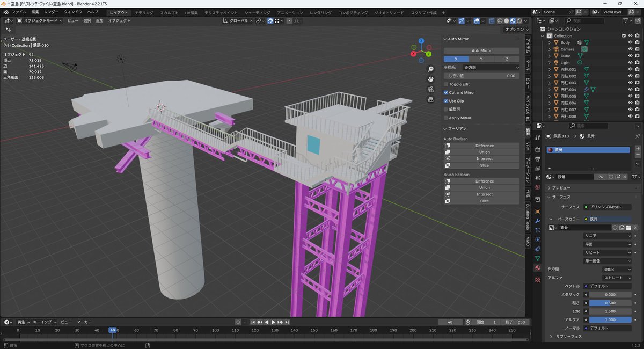
Task: Open the ストレート alpha mode dropdown
Action: click(617, 278)
